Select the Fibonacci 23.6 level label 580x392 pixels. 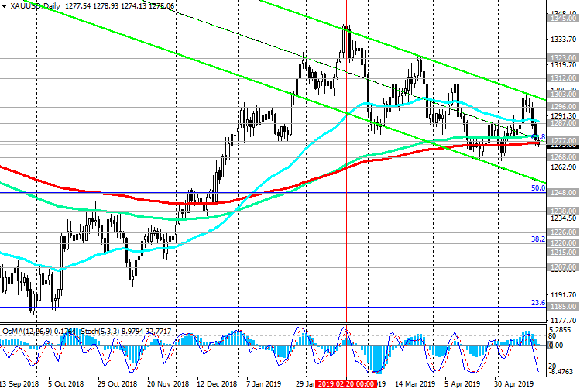tap(538, 303)
